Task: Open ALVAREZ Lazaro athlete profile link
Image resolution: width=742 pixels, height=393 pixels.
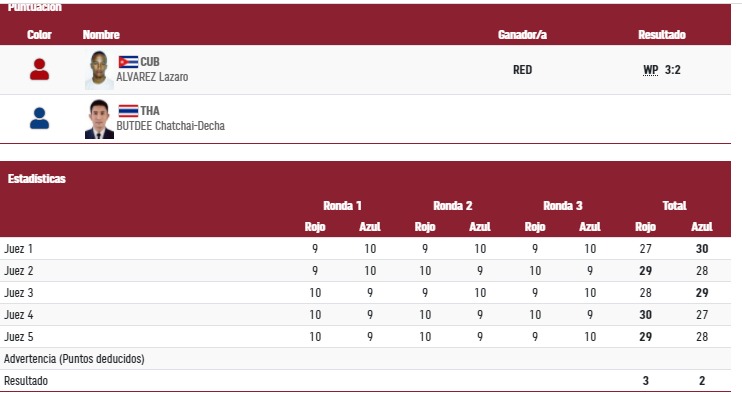Action: [152, 77]
